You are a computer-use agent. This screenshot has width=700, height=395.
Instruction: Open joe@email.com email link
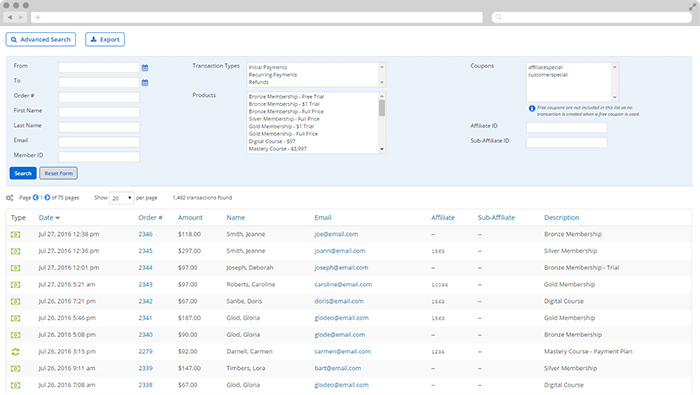[x=336, y=234]
